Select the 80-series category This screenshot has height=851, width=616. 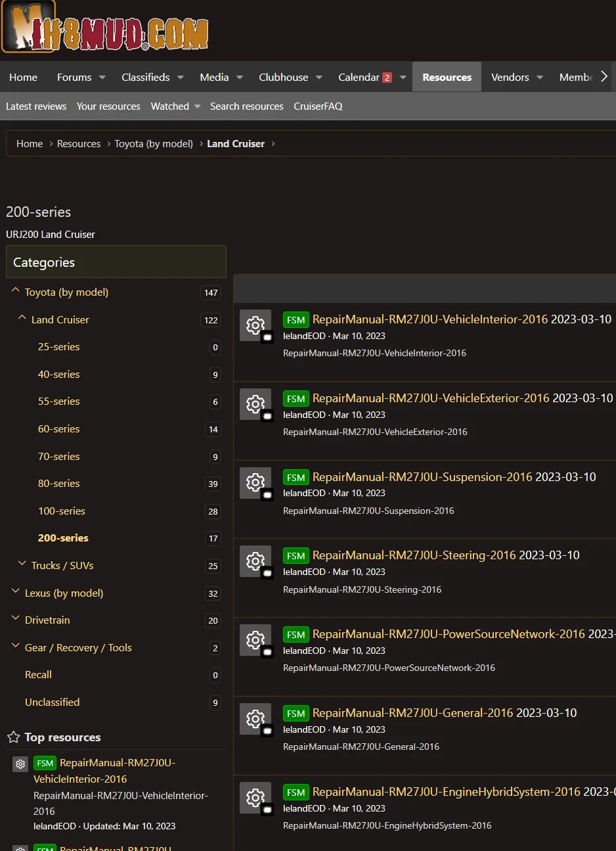coord(59,484)
